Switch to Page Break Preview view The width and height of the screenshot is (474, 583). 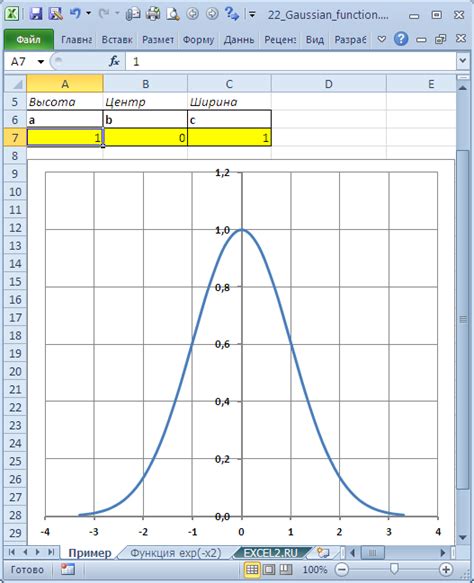pos(285,569)
